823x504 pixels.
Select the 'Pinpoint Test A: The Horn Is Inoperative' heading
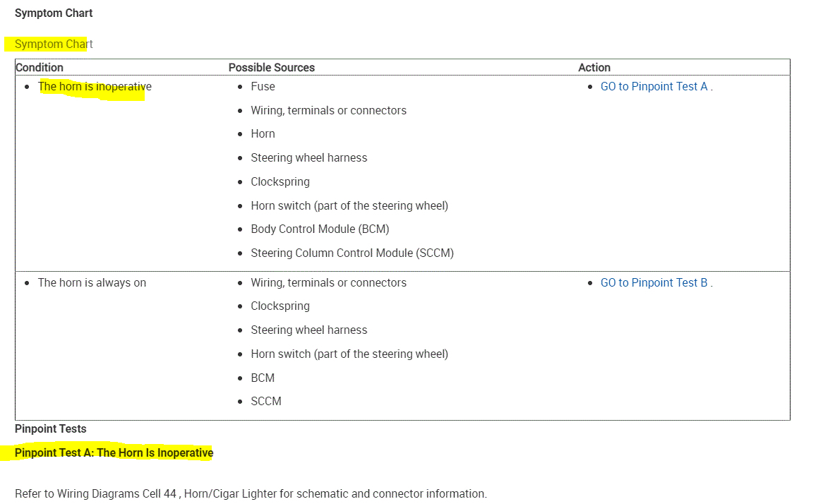[114, 453]
